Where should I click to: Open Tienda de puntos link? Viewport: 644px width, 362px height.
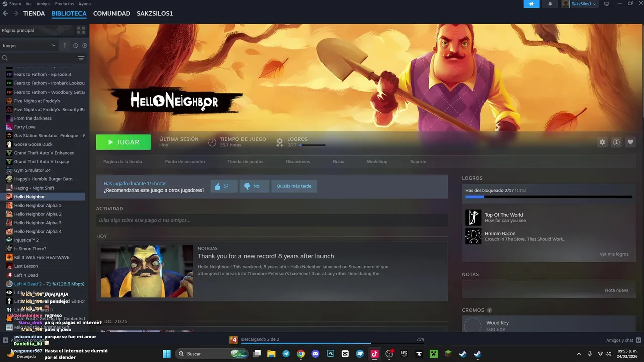pyautogui.click(x=245, y=162)
